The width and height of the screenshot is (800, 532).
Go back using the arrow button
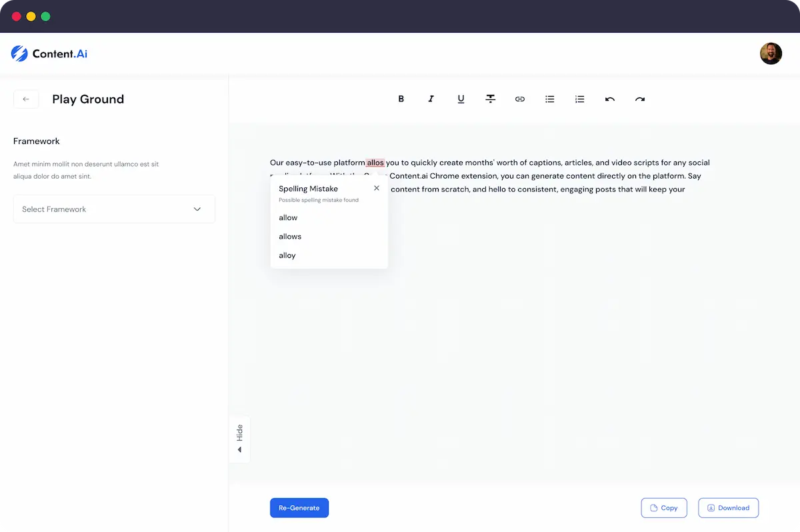coord(26,99)
